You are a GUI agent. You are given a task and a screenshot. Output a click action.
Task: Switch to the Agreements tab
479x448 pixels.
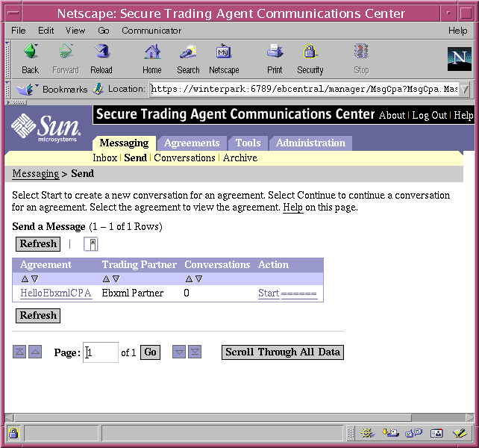(x=192, y=143)
